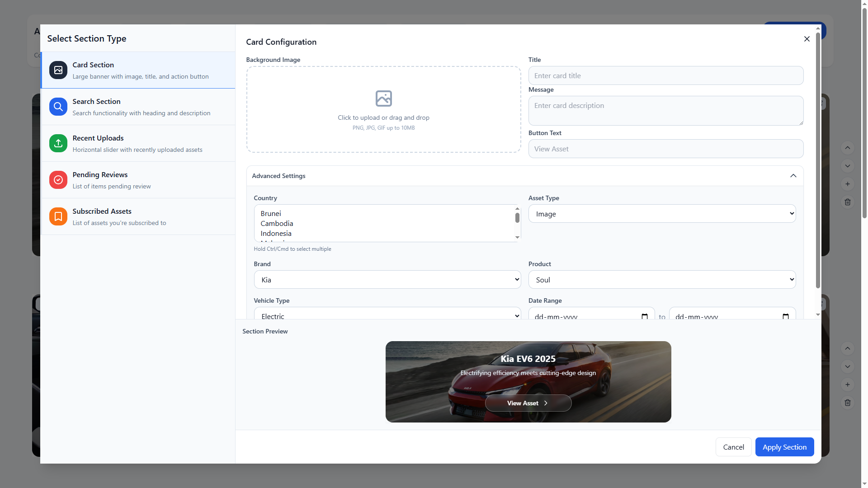Open the Vehicle Type dropdown
The image size is (868, 488).
pyautogui.click(x=387, y=314)
